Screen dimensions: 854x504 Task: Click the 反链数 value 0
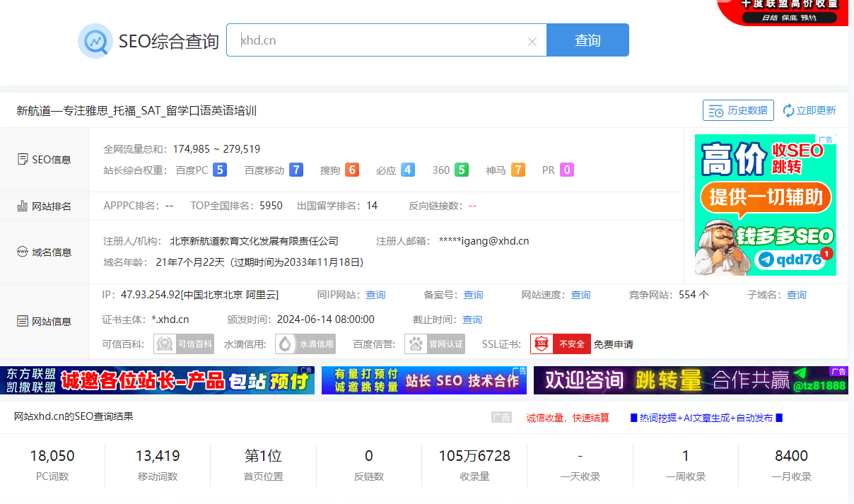pyautogui.click(x=369, y=456)
